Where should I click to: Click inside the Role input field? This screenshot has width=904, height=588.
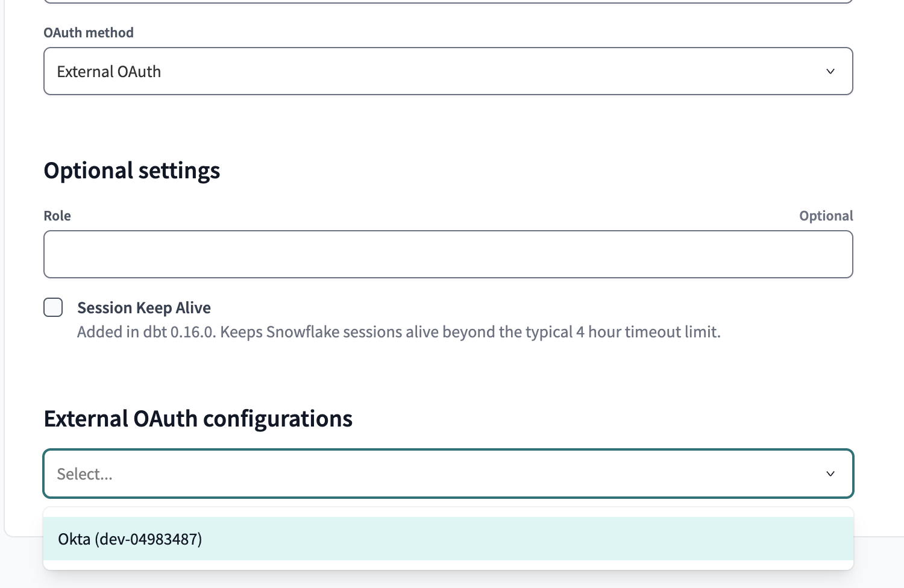coord(448,254)
